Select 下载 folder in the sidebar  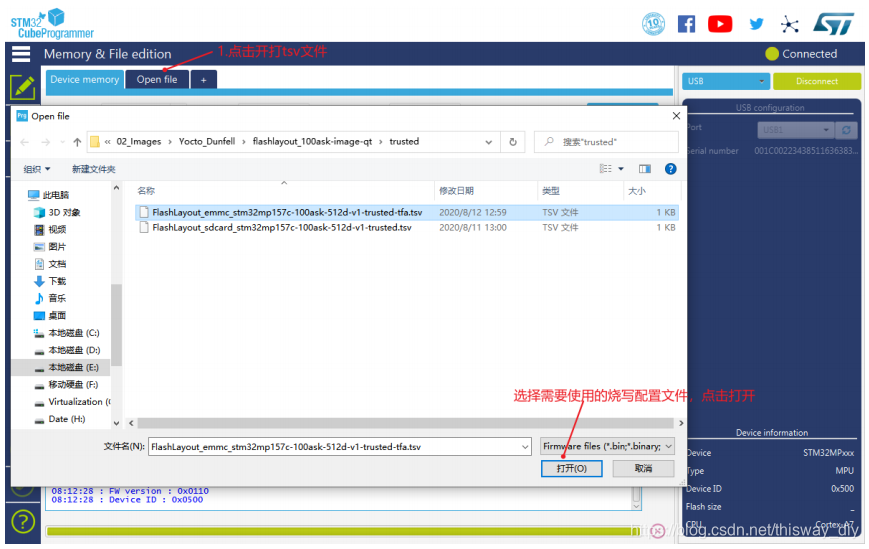50,281
